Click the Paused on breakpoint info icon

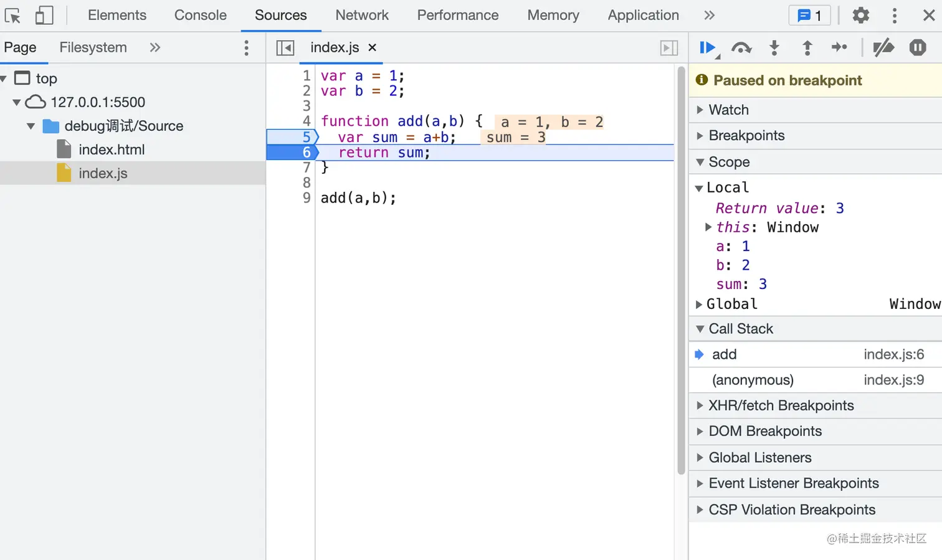702,80
